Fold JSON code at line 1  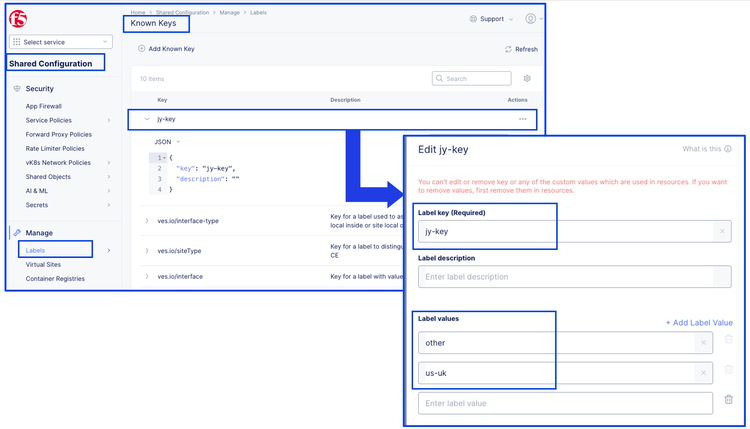(165, 157)
